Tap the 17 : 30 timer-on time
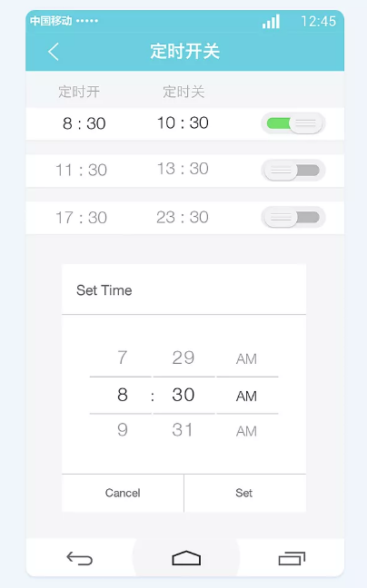 pyautogui.click(x=82, y=218)
